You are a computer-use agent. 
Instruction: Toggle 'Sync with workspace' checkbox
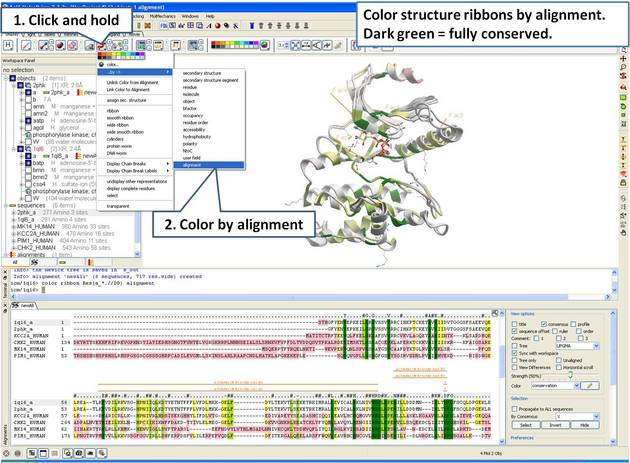coord(514,353)
